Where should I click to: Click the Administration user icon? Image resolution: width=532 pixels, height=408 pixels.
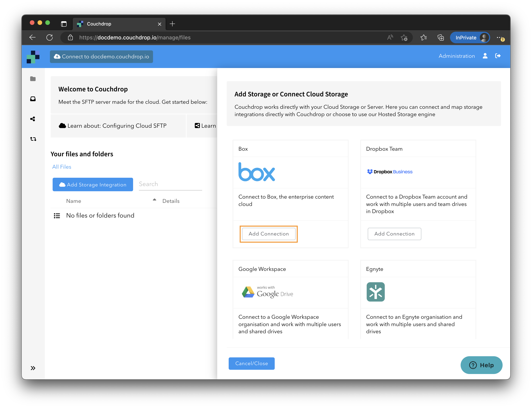[485, 56]
